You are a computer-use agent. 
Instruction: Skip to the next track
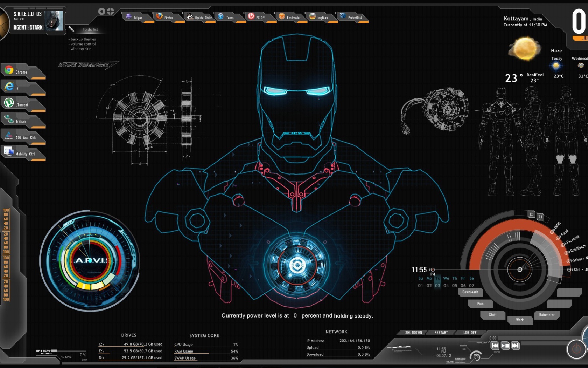tap(515, 346)
